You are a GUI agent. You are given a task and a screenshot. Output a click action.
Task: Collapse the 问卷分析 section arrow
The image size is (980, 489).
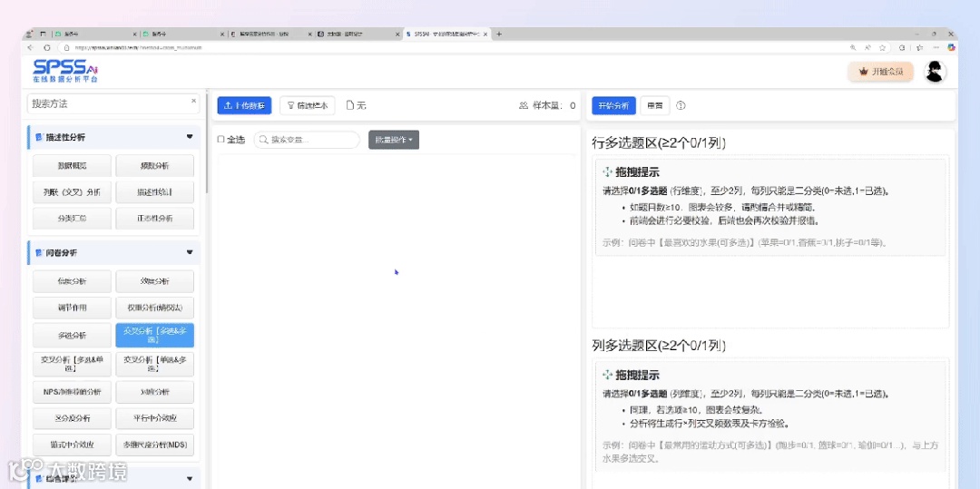click(190, 252)
